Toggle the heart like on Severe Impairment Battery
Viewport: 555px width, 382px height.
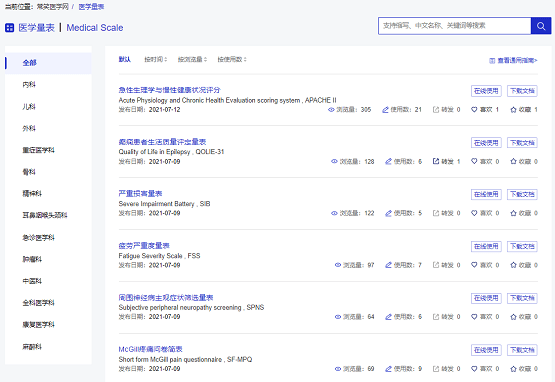tap(474, 213)
